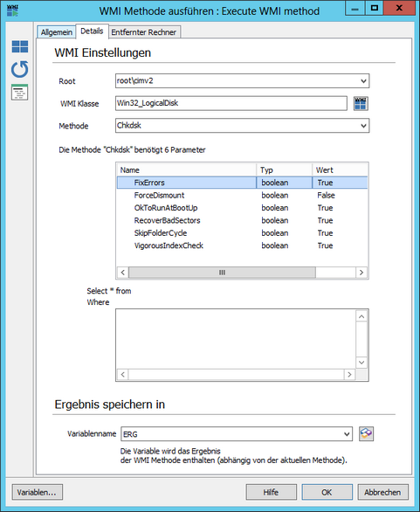Click the False value of ForceDismount
This screenshot has height=512, width=420.
pos(326,195)
